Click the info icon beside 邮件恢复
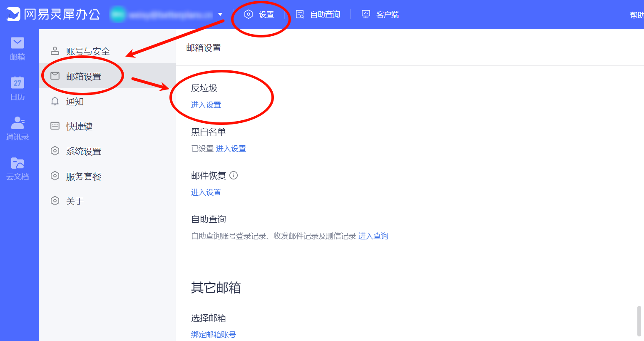644x341 pixels. point(234,175)
